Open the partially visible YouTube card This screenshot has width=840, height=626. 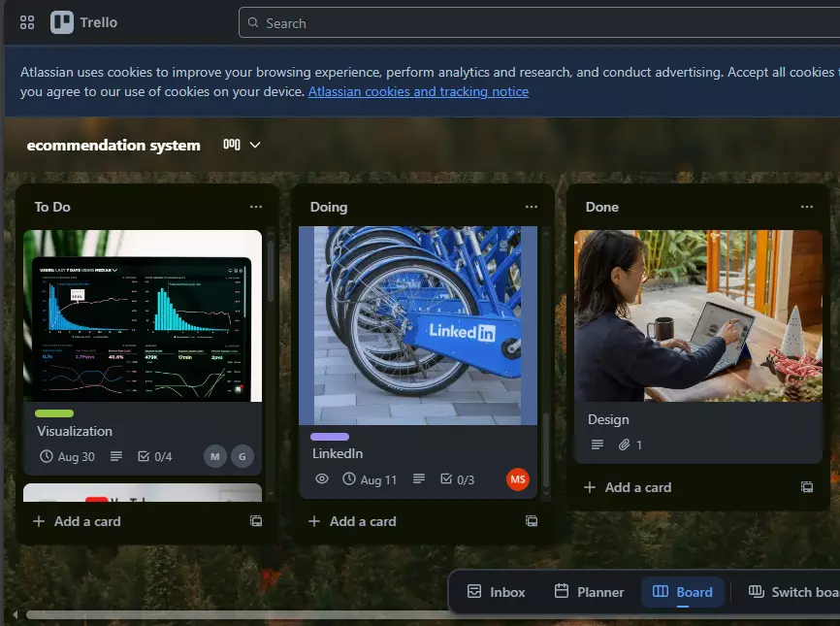143,492
